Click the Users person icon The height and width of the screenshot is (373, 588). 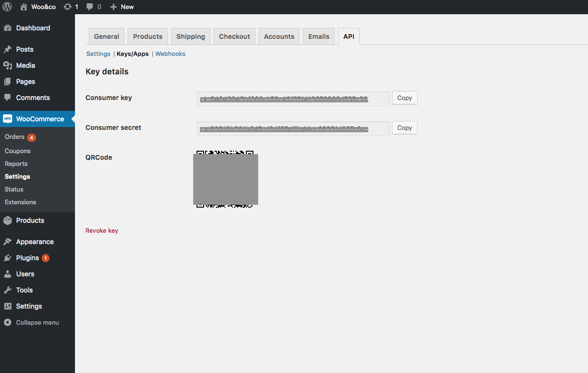[x=8, y=274]
